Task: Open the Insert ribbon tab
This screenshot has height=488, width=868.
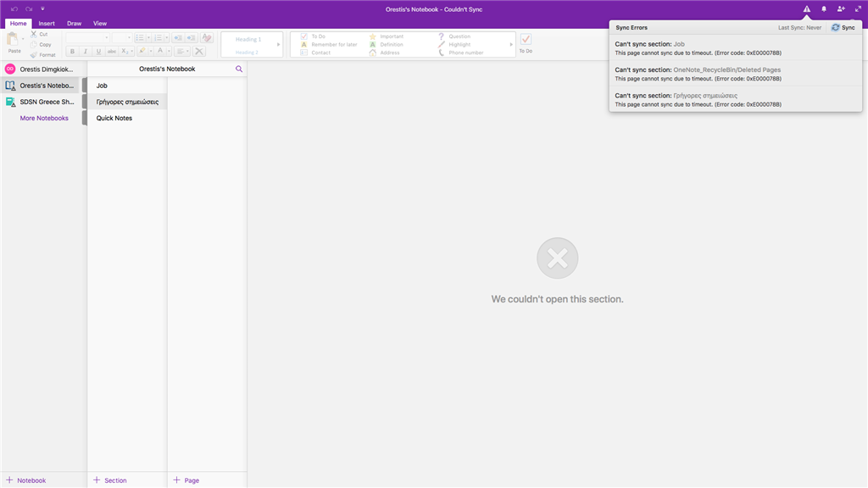Action: click(x=47, y=23)
